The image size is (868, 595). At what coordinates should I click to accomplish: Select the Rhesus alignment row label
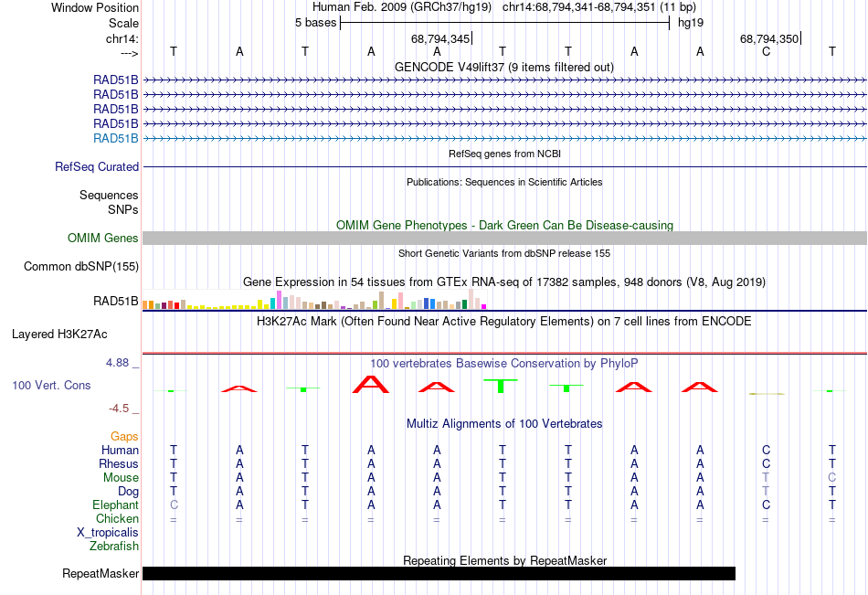click(119, 463)
